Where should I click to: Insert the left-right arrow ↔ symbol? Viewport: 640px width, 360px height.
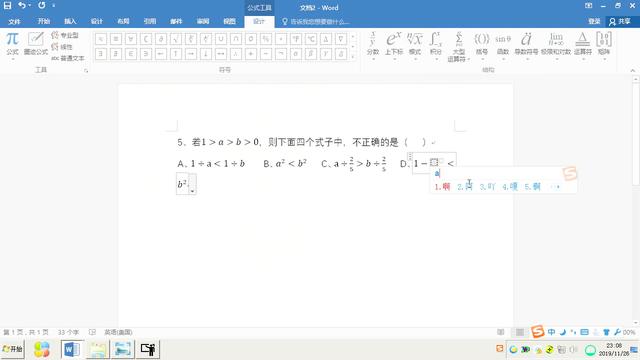point(221,53)
